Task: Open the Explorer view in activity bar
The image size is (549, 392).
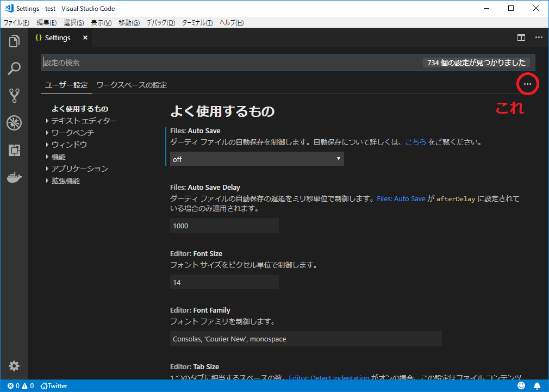Action: [x=14, y=41]
